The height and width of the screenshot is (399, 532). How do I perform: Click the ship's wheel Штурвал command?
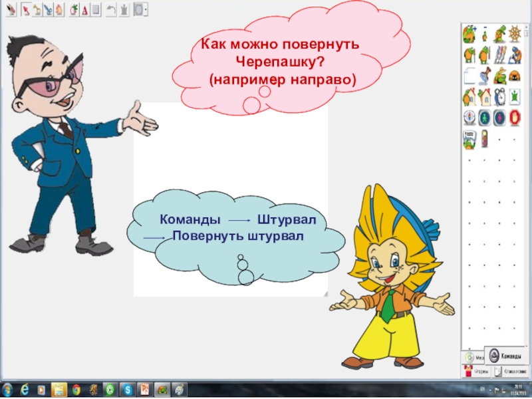515,34
